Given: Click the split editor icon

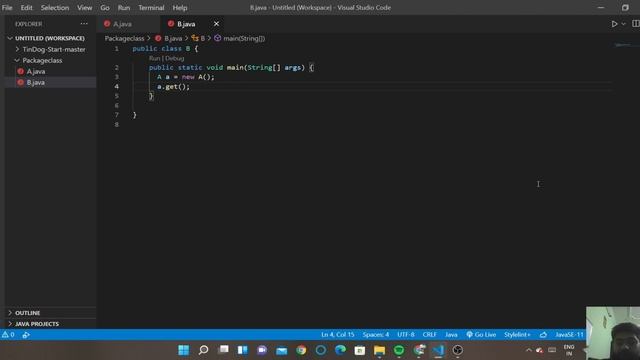Looking at the screenshot, I should pos(636,24).
